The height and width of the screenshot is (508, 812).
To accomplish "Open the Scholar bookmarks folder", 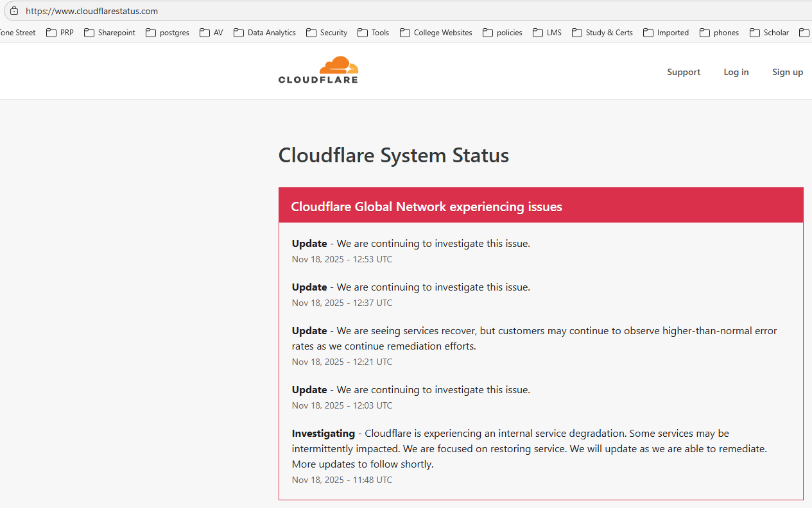I will (x=769, y=33).
